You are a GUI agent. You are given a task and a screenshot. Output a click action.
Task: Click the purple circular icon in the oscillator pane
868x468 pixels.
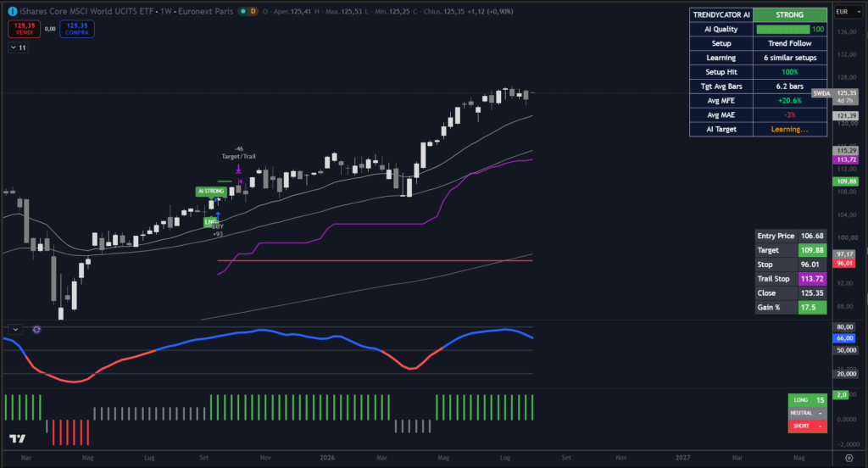click(36, 330)
